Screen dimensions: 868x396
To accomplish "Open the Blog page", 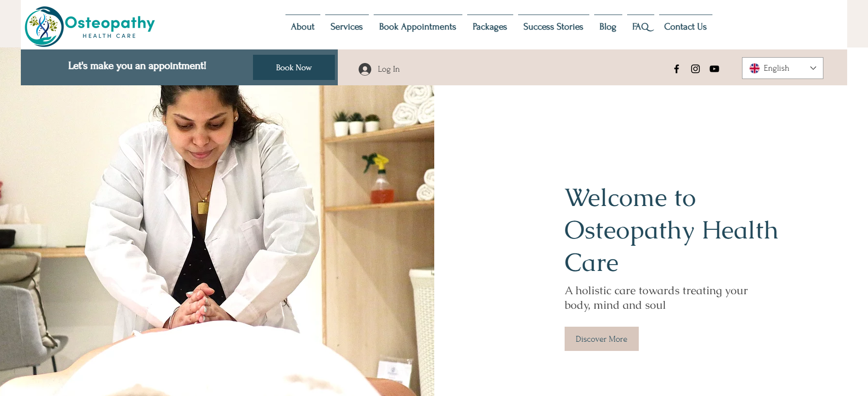I will 608,27.
